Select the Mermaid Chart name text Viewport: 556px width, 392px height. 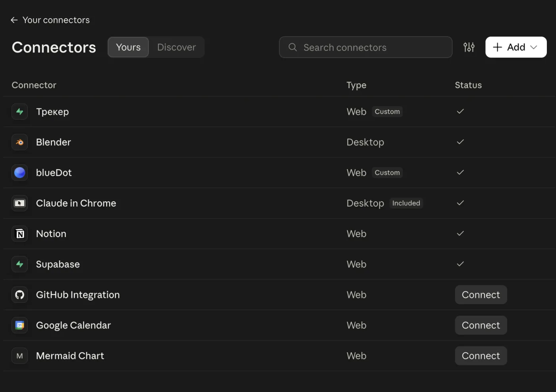pyautogui.click(x=70, y=356)
